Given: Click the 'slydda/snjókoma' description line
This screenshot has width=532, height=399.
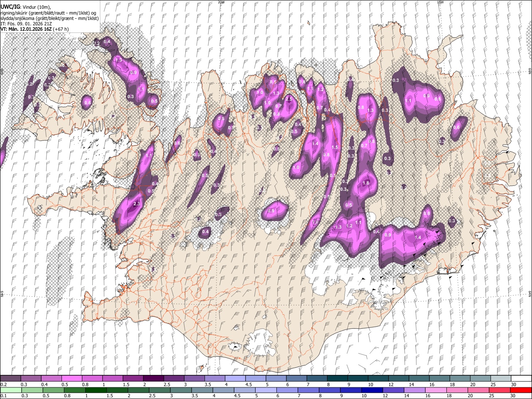Looking at the screenshot, I should point(49,18).
